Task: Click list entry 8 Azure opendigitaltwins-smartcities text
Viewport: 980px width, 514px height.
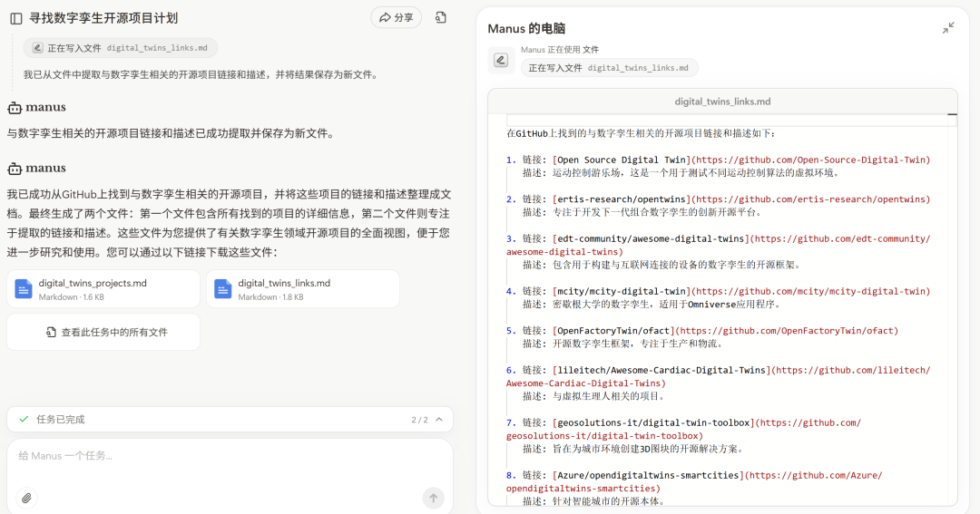Action: tap(648, 475)
